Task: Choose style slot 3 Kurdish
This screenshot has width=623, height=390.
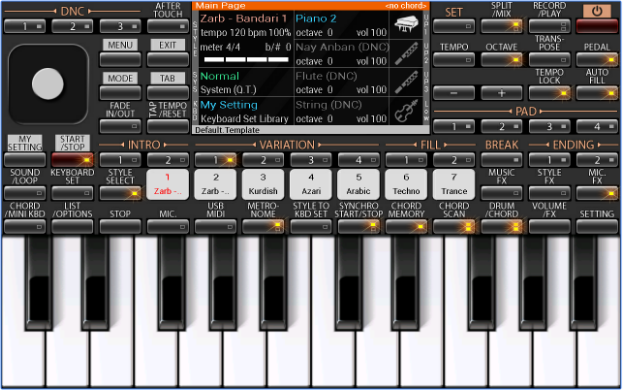Action: click(x=263, y=185)
